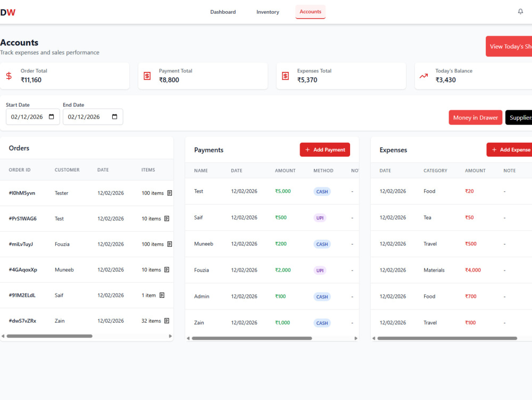Click order ID #4GAqoxXp
The height and width of the screenshot is (400, 532).
[23, 270]
